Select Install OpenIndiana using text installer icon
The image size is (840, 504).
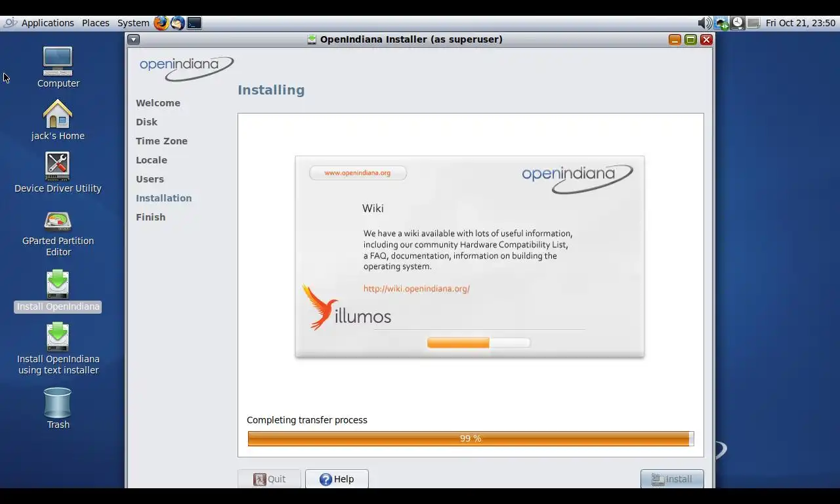tap(58, 348)
